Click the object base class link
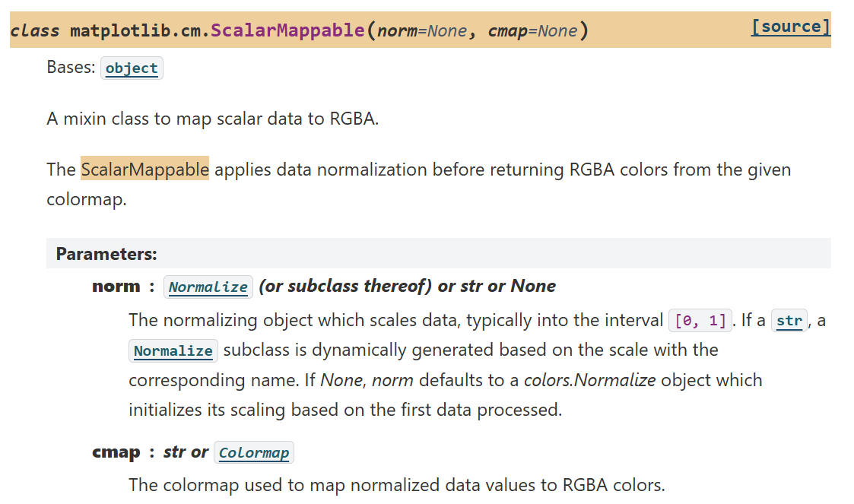This screenshot has height=504, width=854. pos(132,68)
